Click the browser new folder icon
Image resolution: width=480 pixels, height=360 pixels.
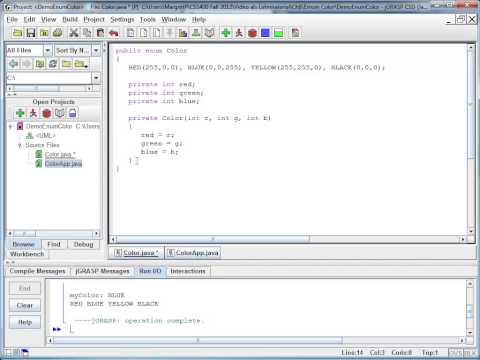[66, 63]
